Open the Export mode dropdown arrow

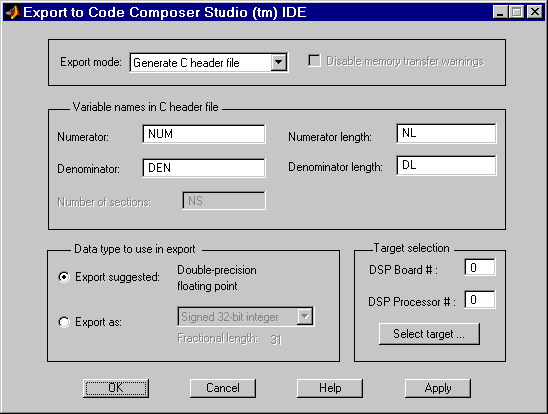tap(279, 63)
